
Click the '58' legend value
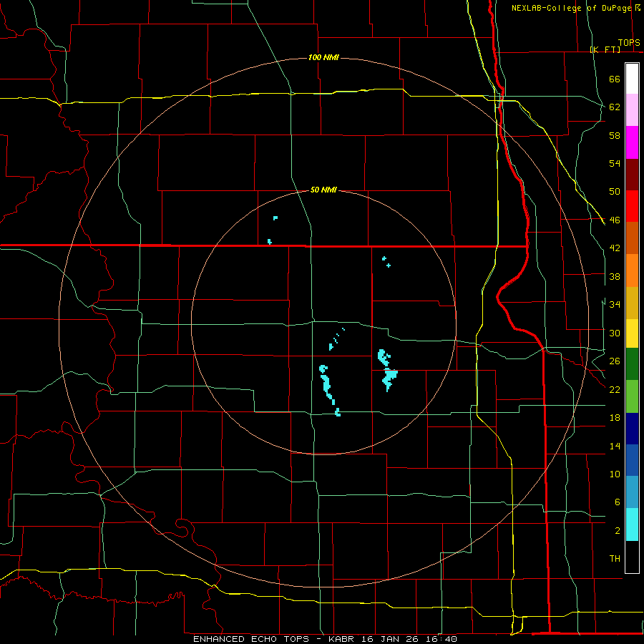tap(615, 135)
